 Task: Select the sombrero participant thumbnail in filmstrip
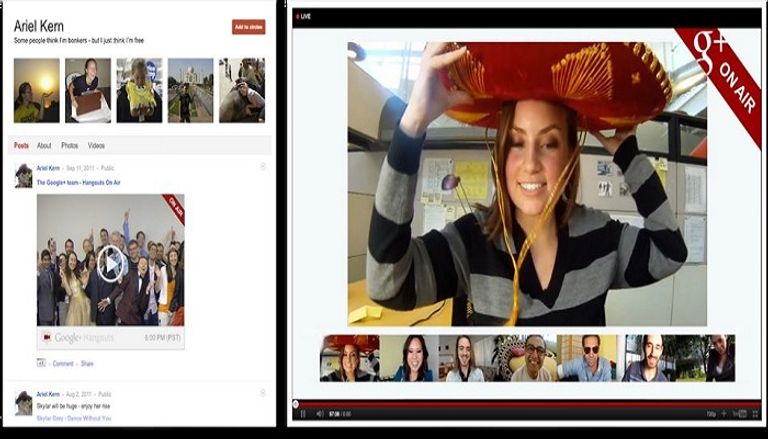(x=349, y=358)
